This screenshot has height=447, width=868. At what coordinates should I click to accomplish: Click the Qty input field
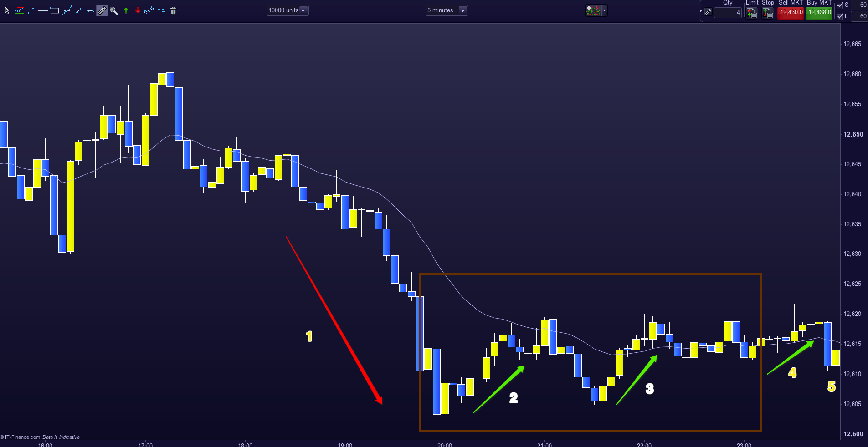[x=728, y=13]
